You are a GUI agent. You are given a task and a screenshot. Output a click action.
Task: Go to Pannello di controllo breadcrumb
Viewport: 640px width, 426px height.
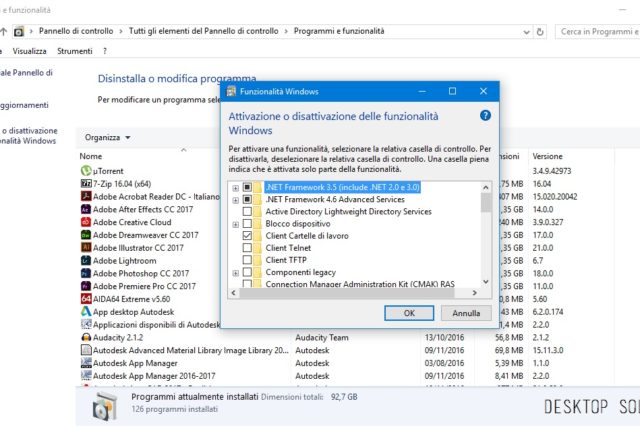(76, 31)
